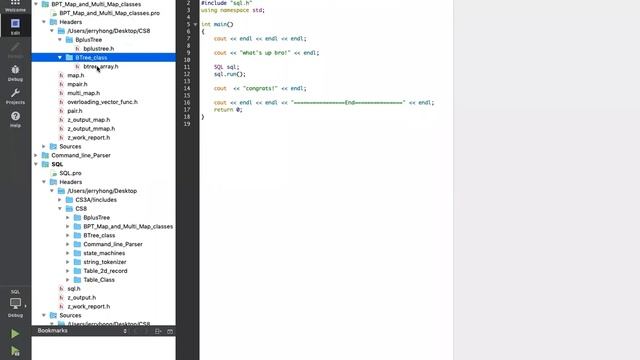
Task: Collapse the SQL project's Sources folder
Action: (x=44, y=316)
